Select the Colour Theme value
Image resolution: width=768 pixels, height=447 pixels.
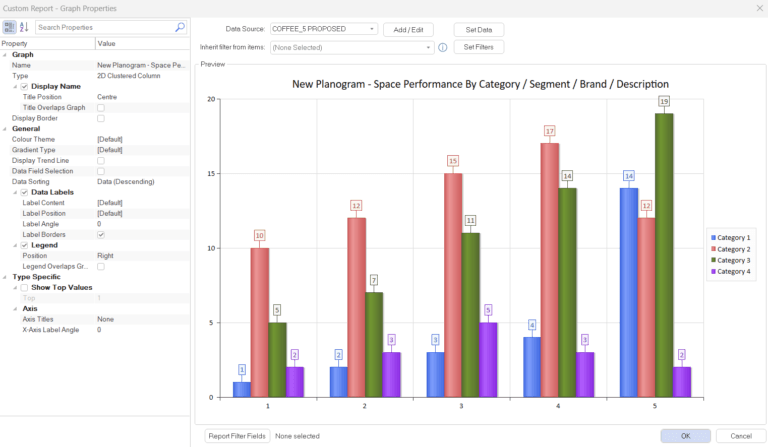point(110,140)
